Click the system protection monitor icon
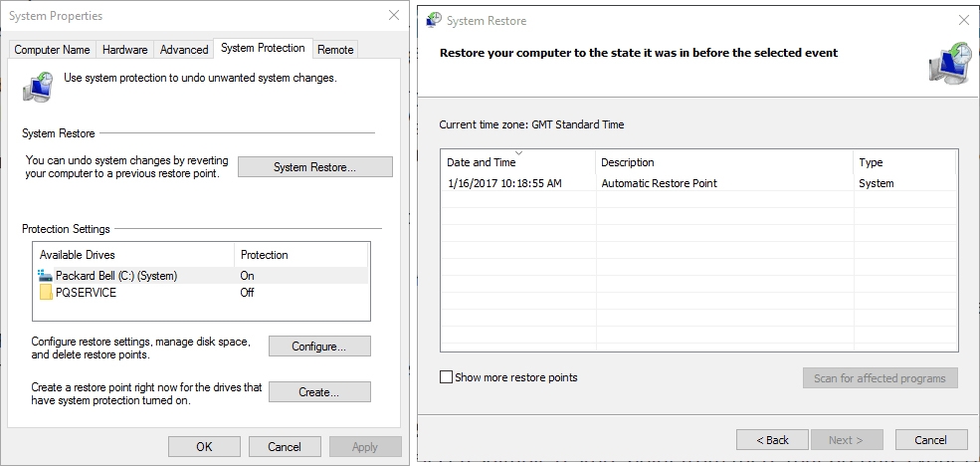 pos(39,85)
